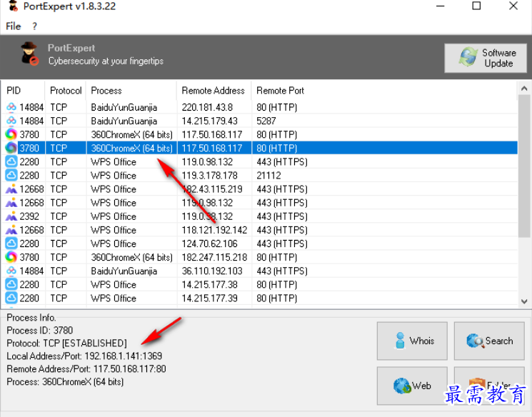Click the Process column header
Viewport: 532px width, 417px height.
(x=106, y=91)
